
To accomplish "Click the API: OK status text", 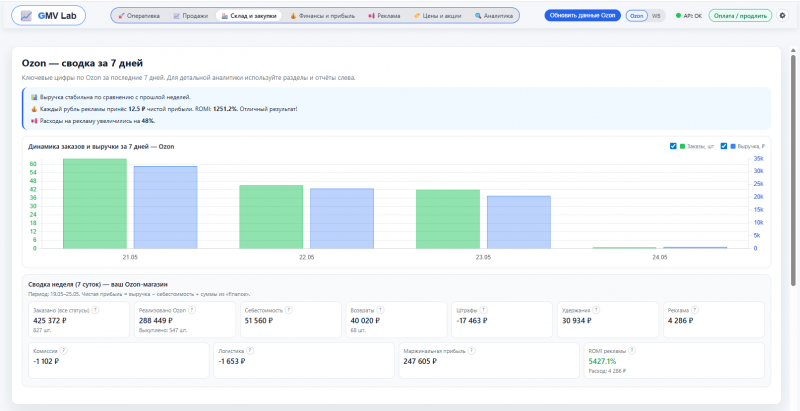I will coord(693,16).
